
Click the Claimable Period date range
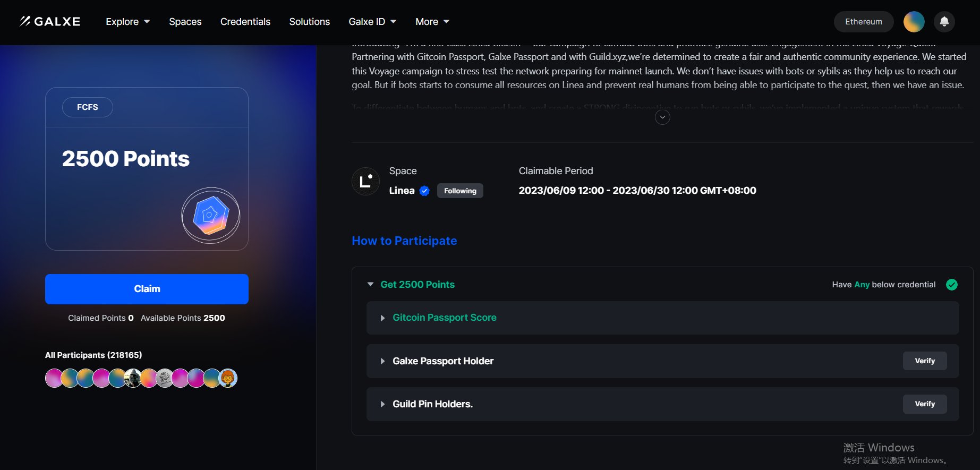pos(637,190)
